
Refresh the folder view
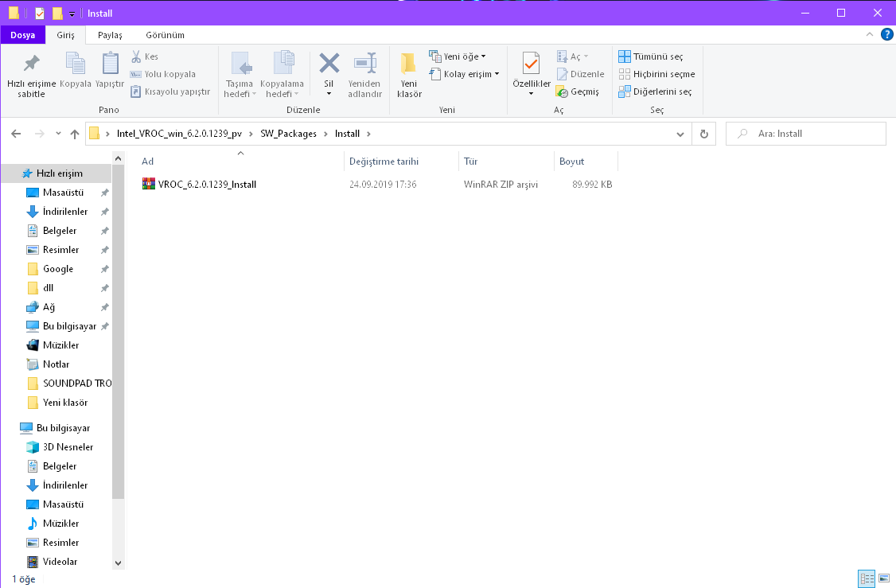(x=704, y=134)
